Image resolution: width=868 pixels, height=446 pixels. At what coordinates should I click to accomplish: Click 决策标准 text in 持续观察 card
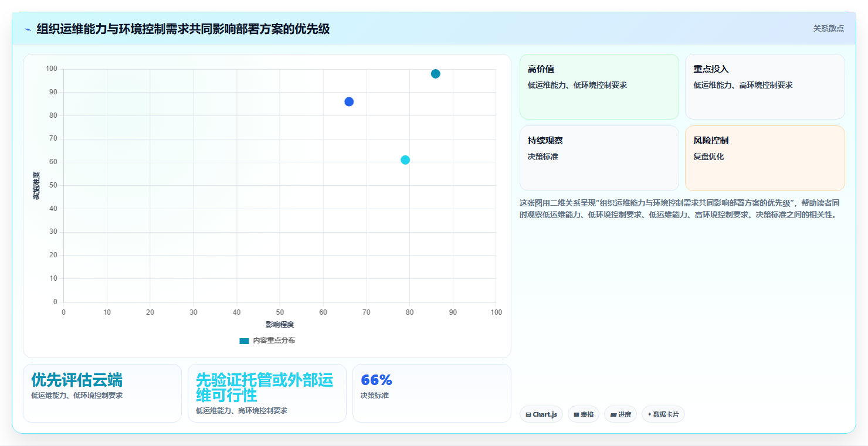pos(543,157)
